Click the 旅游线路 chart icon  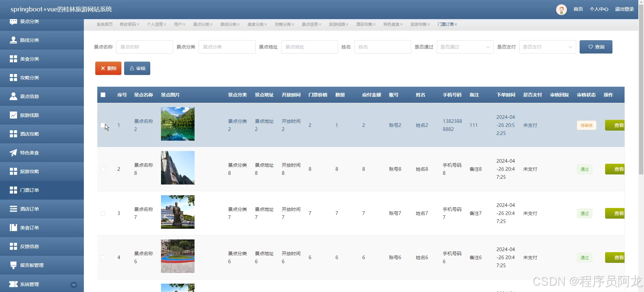(13, 115)
